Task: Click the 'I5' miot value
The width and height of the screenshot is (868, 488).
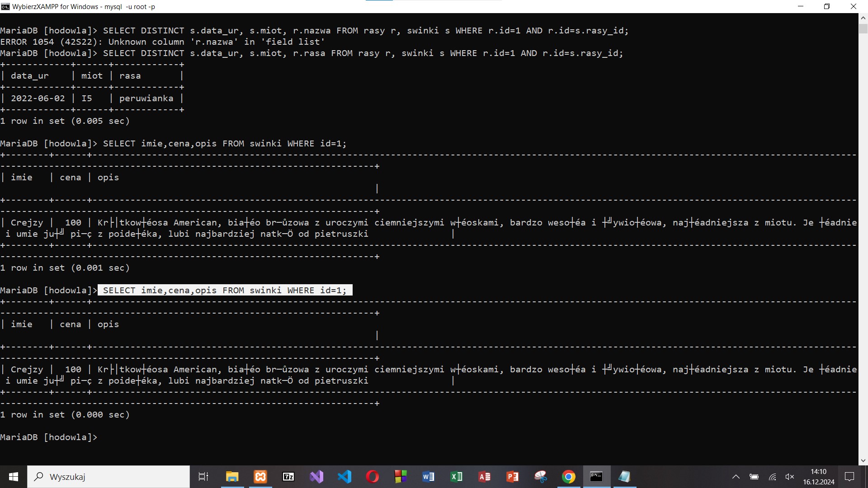Action: [x=87, y=99]
